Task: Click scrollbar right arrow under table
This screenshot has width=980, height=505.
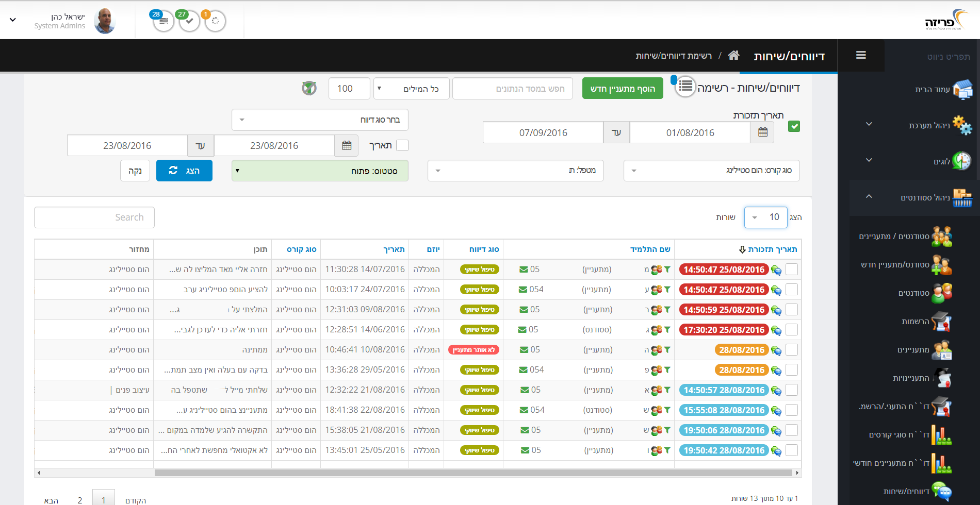Action: tap(797, 473)
